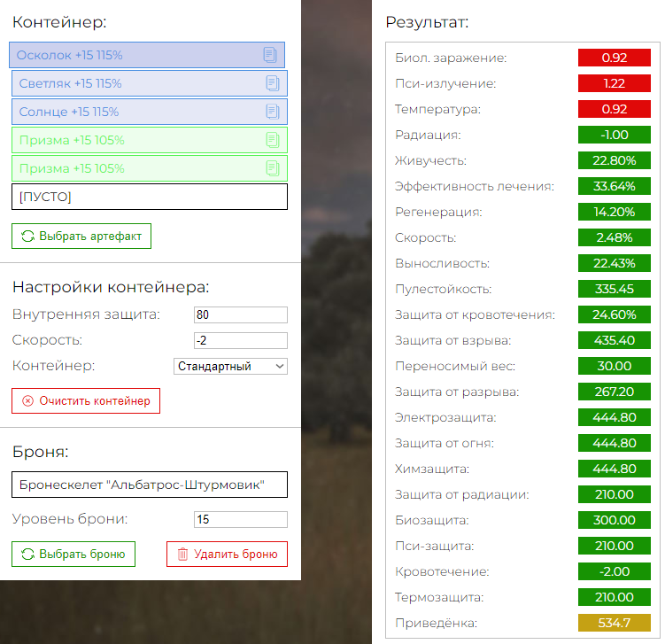Screen dimensions: 665x644
Task: Click copy icon on Солнце +15 115%
Action: (x=272, y=112)
